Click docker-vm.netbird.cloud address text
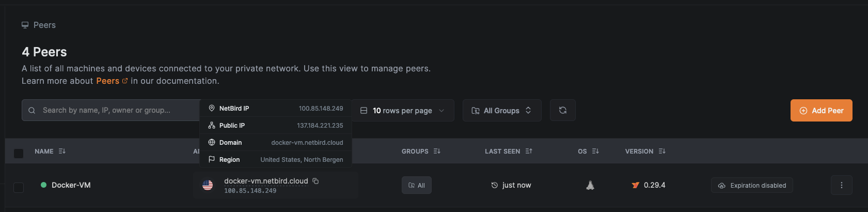Image resolution: width=868 pixels, height=212 pixels. point(266,181)
